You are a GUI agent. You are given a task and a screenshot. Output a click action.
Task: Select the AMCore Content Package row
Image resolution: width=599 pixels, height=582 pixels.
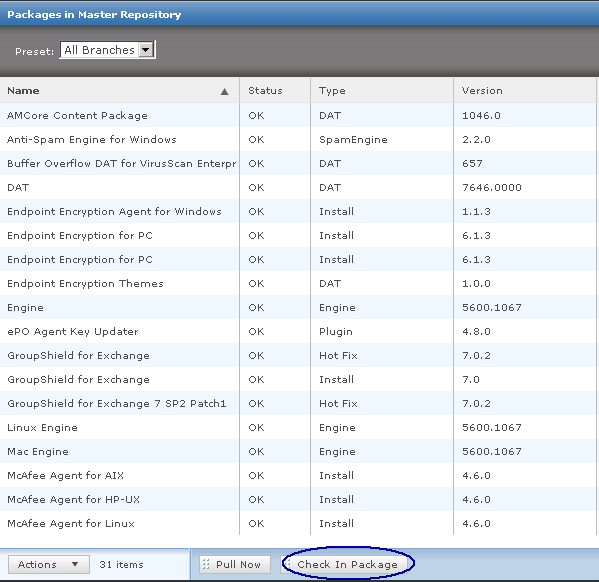298,115
